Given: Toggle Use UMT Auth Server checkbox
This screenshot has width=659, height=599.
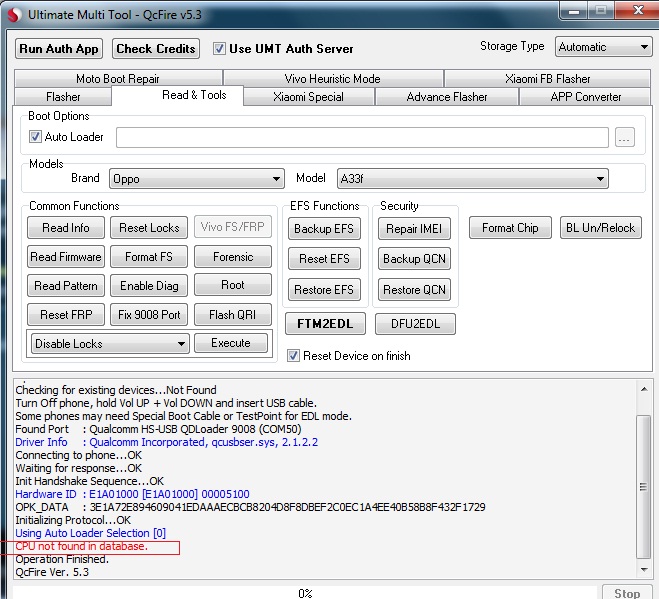Looking at the screenshot, I should [219, 49].
